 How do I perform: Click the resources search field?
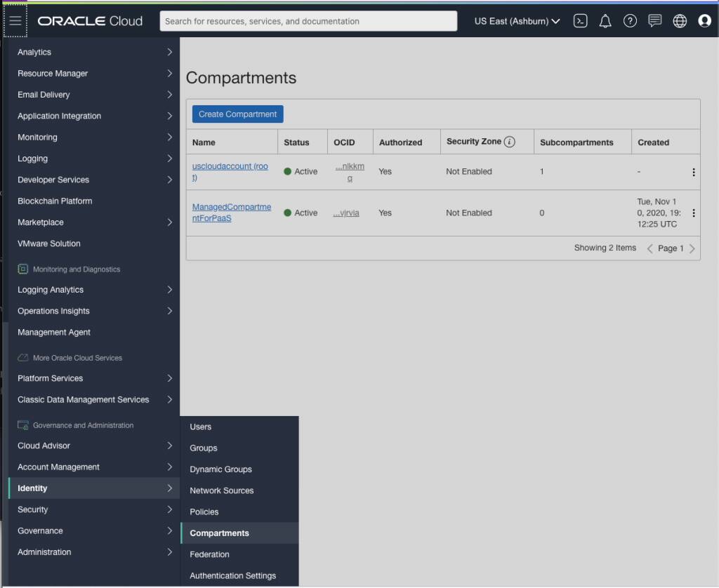pos(309,20)
